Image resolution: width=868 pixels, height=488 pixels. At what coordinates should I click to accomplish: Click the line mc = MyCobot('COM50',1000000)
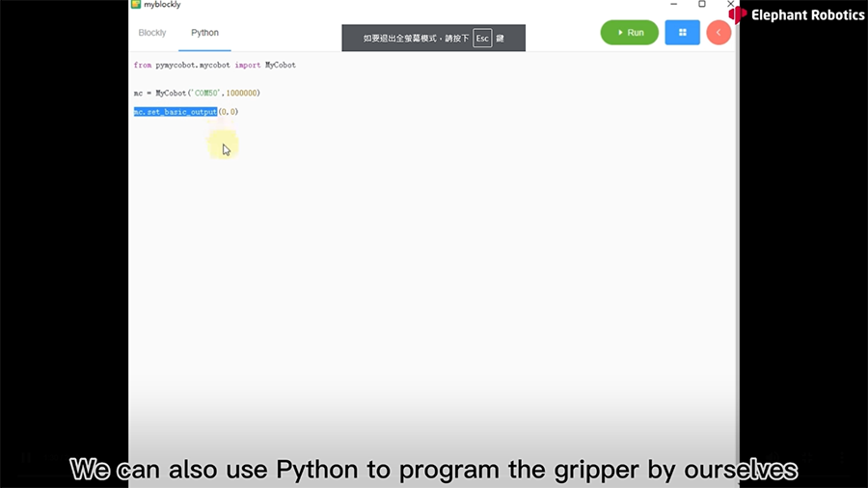coord(197,93)
